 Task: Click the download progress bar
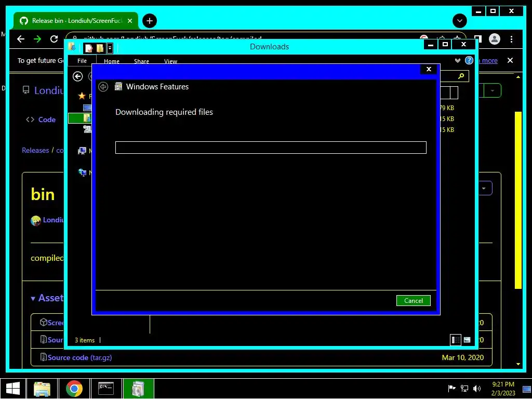coord(271,148)
